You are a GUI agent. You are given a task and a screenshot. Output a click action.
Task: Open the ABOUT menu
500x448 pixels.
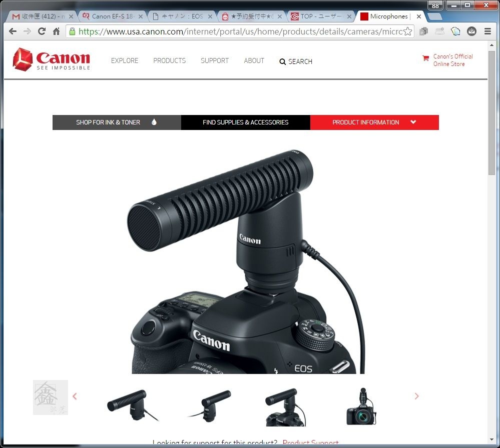pyautogui.click(x=254, y=60)
